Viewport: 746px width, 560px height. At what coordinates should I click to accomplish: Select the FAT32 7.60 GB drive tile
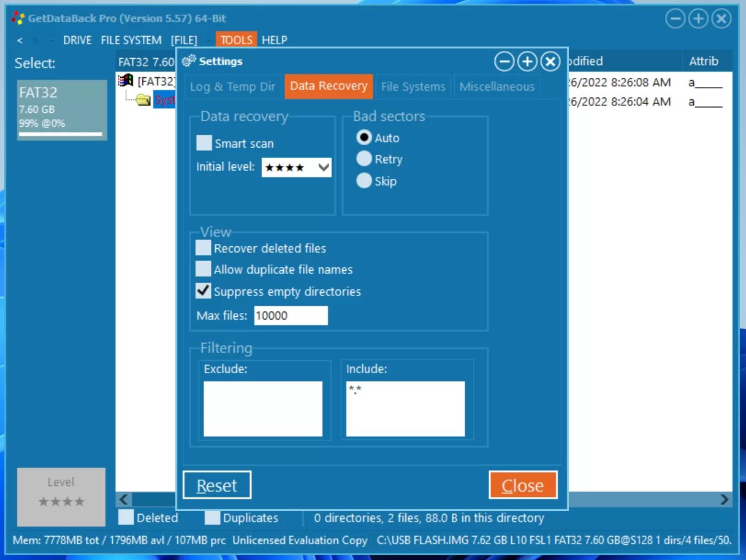point(62,110)
